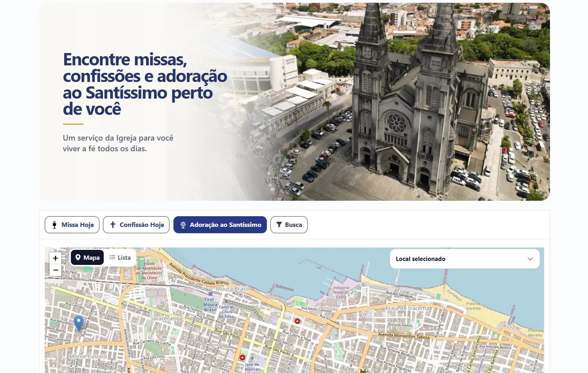Screen dimensions: 588x373
Task: Switch to Lista view
Action: 120,257
